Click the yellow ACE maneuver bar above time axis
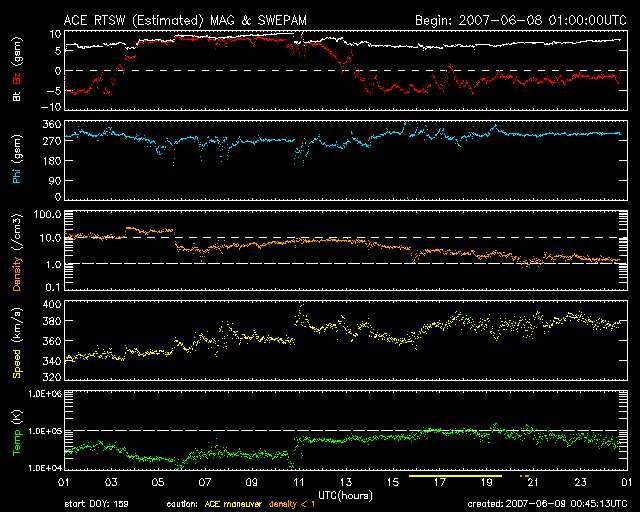640x512 pixels. (x=455, y=476)
